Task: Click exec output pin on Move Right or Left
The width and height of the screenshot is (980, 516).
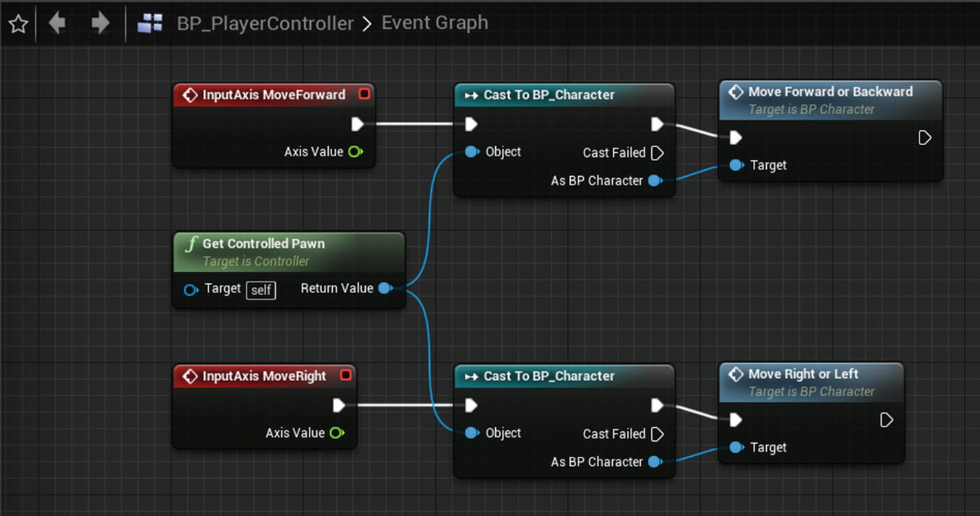Action: tap(886, 419)
